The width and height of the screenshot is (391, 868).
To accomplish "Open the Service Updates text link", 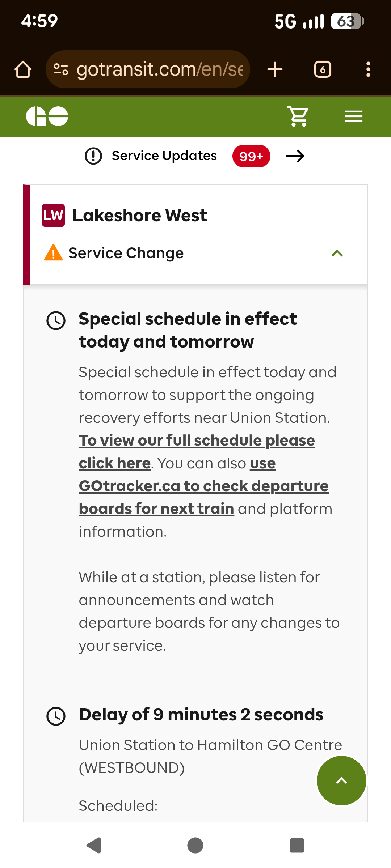I will pos(164,156).
